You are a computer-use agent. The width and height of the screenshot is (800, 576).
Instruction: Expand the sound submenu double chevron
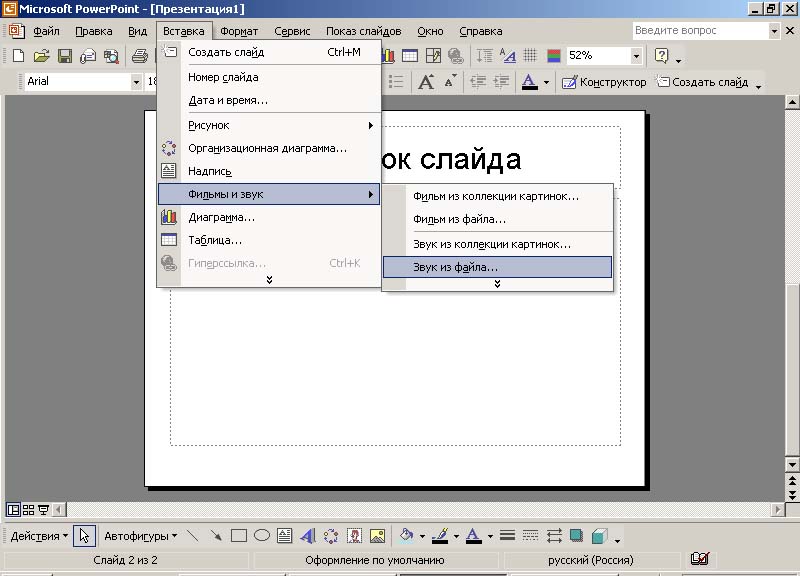pyautogui.click(x=497, y=284)
